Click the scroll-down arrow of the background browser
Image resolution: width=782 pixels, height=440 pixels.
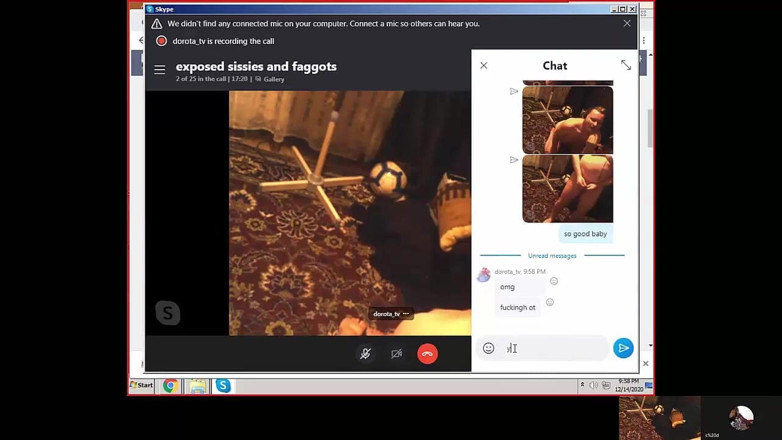pyautogui.click(x=650, y=346)
